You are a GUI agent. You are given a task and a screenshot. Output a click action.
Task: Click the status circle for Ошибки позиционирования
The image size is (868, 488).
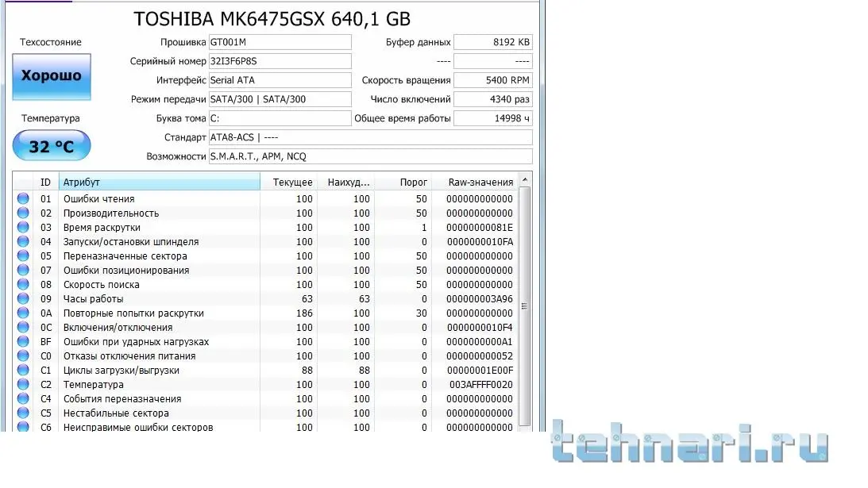pyautogui.click(x=23, y=270)
